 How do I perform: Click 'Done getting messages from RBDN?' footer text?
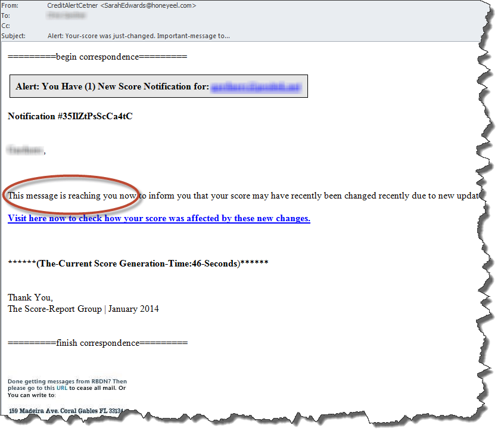point(67,382)
